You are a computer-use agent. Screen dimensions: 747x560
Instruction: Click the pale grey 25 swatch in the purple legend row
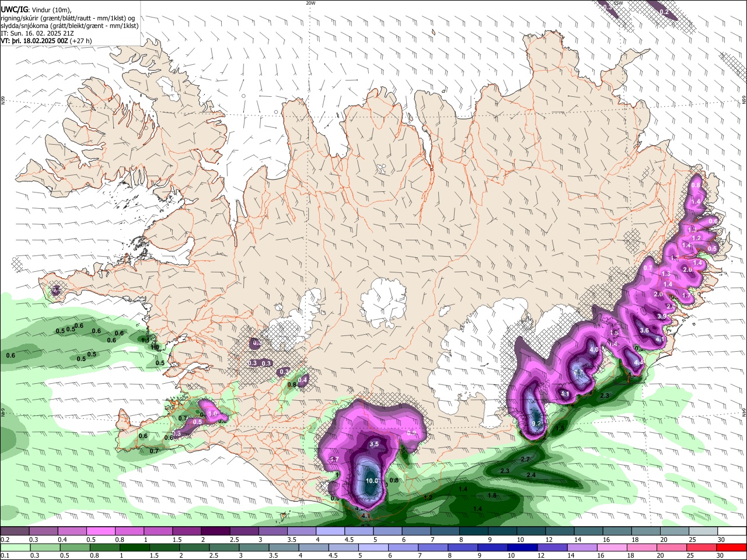[703, 531]
